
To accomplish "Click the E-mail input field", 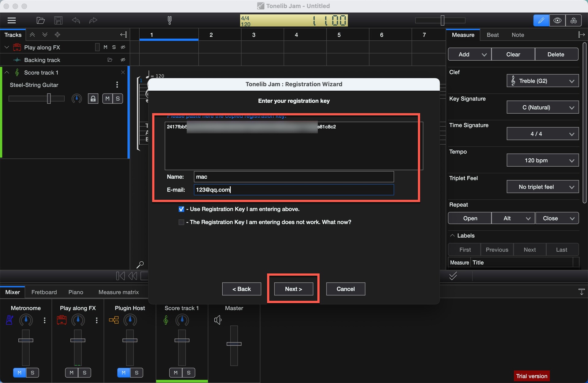I will point(294,190).
